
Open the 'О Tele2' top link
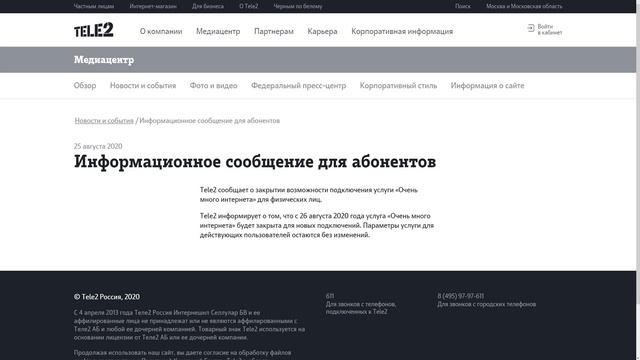coord(249,6)
